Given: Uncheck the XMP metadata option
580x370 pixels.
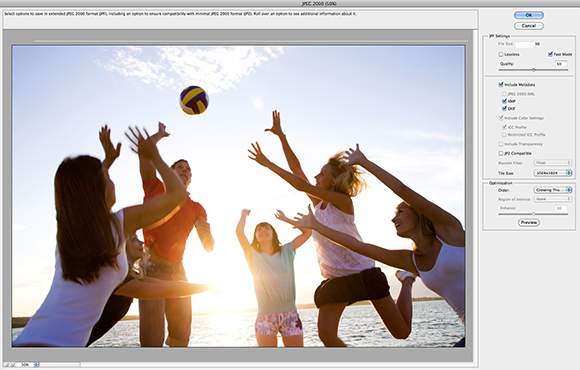Looking at the screenshot, I should (x=504, y=101).
